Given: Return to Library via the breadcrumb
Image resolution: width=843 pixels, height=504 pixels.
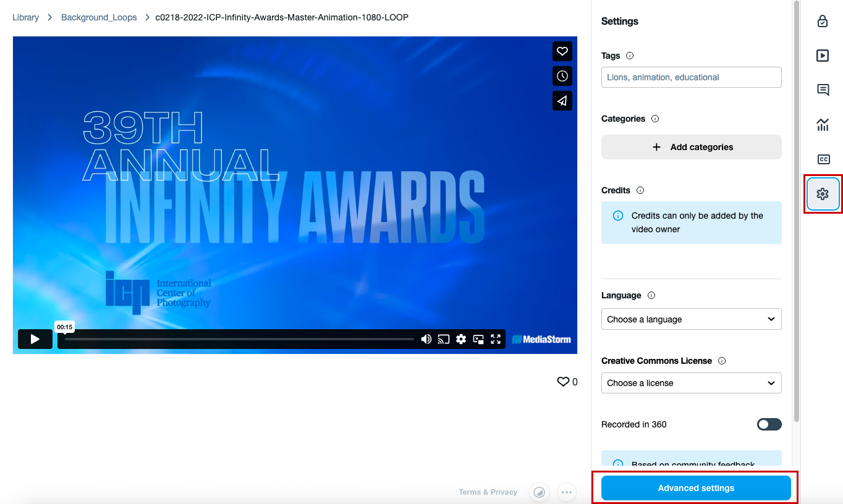Looking at the screenshot, I should [x=25, y=17].
